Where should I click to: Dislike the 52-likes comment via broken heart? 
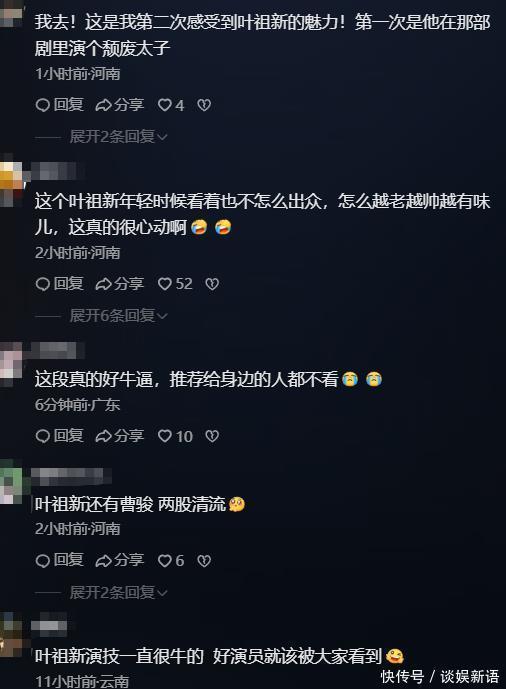212,284
